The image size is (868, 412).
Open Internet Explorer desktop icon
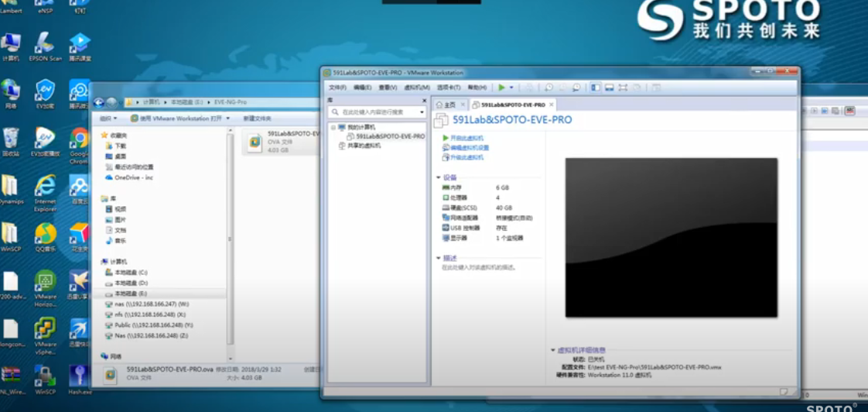point(46,193)
